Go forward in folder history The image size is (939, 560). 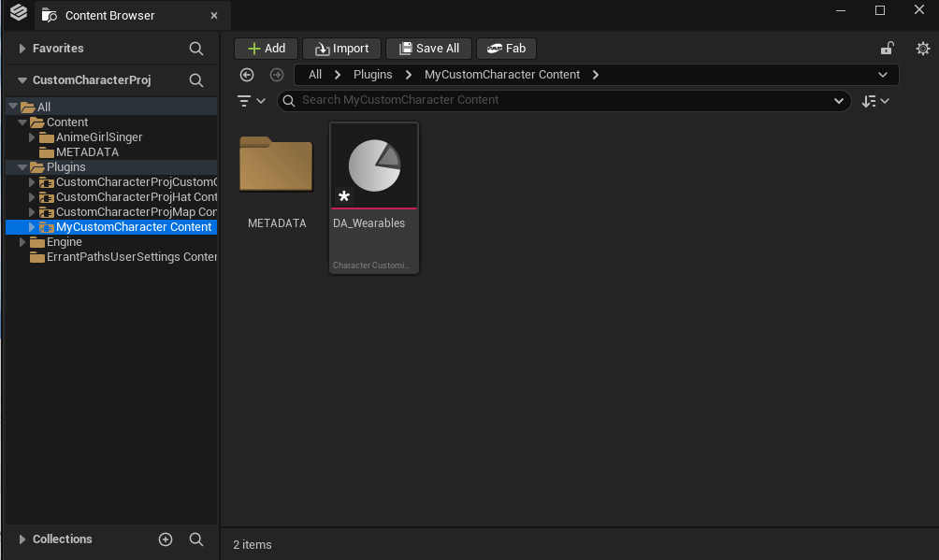pyautogui.click(x=277, y=75)
